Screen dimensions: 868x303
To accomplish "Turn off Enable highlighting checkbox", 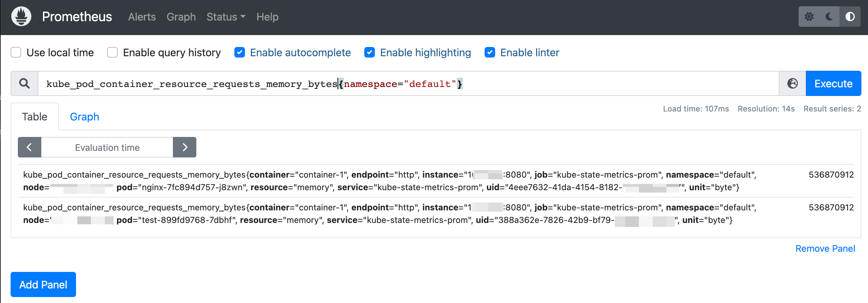I will [369, 53].
